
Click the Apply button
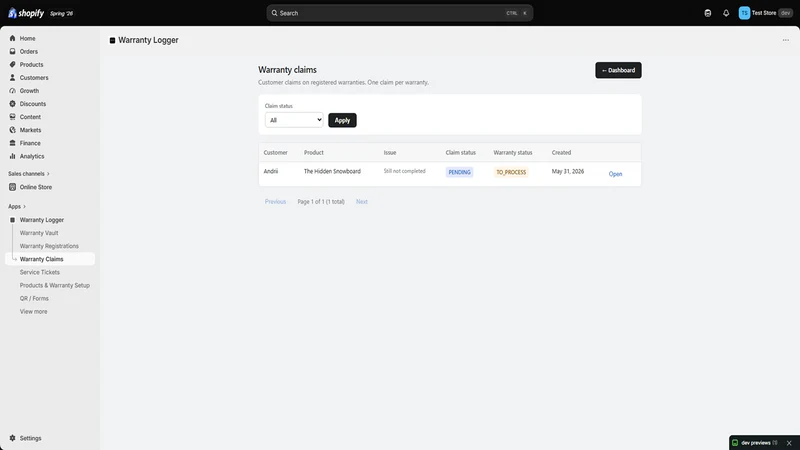click(342, 120)
